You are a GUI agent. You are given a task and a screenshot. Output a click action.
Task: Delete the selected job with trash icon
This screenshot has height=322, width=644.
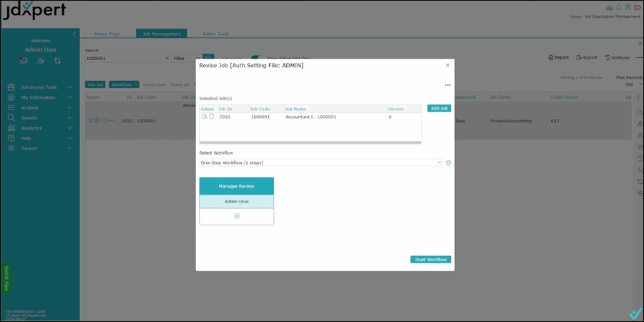click(x=211, y=117)
